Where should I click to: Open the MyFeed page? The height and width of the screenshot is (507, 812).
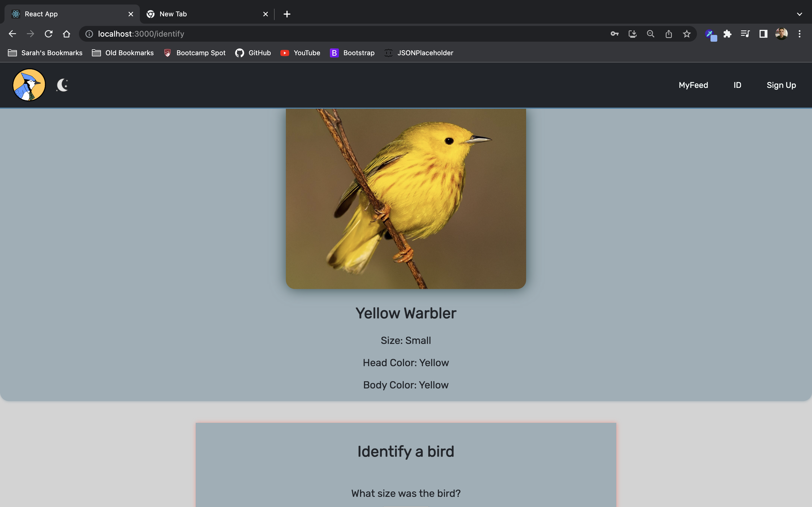tap(693, 85)
